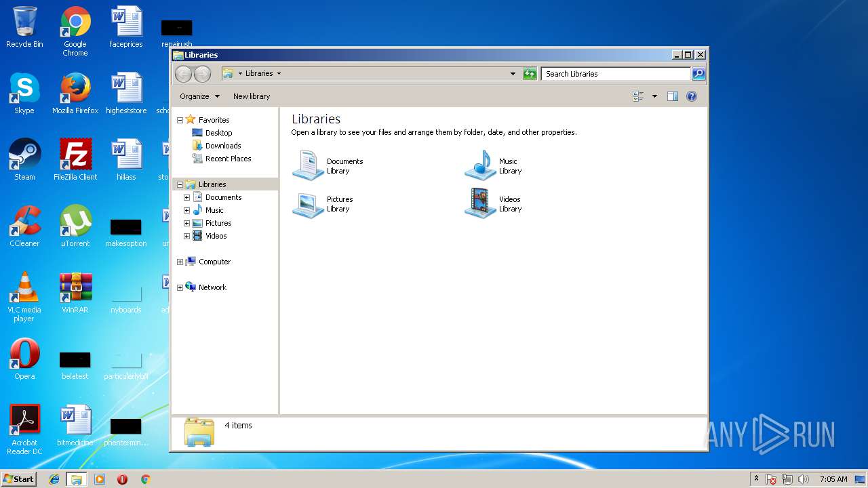The width and height of the screenshot is (868, 488).
Task: Open Explorer help question mark
Action: point(692,96)
